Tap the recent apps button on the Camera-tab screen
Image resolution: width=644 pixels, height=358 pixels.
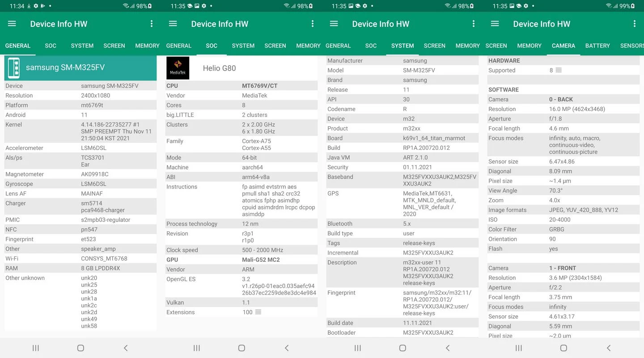[x=519, y=348]
